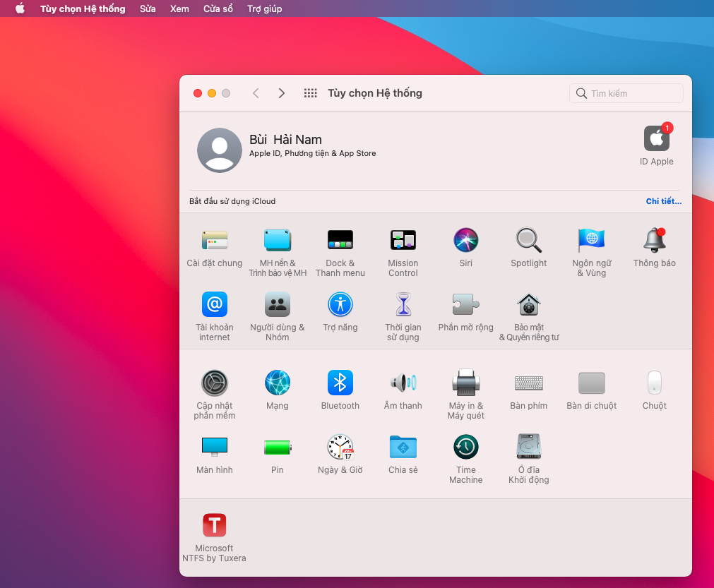Open the Xem menu

(179, 8)
